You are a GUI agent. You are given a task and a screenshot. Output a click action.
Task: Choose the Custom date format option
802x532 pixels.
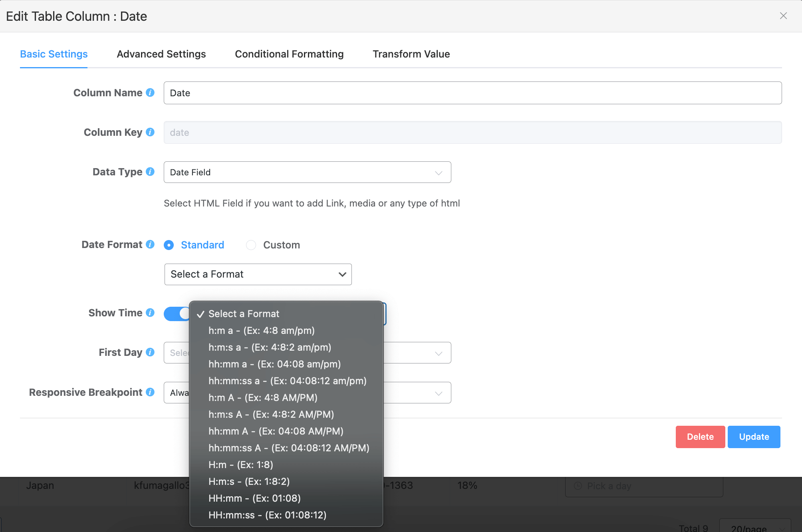click(x=251, y=245)
